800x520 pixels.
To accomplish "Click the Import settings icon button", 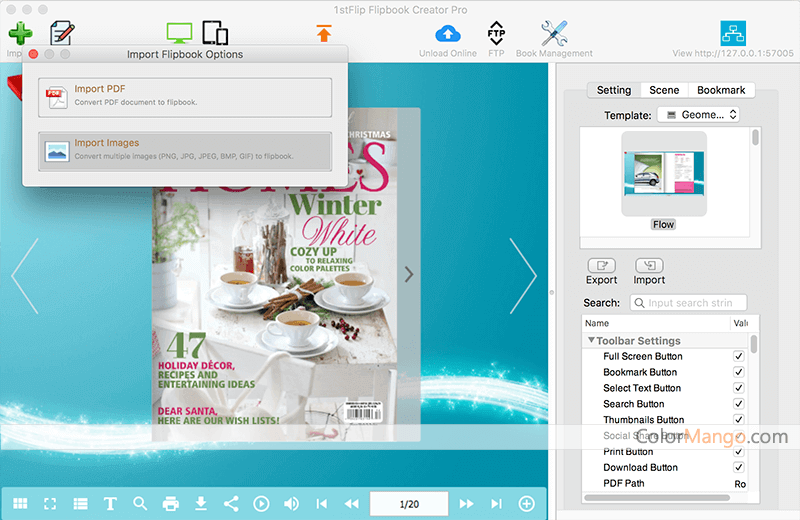I will click(649, 265).
